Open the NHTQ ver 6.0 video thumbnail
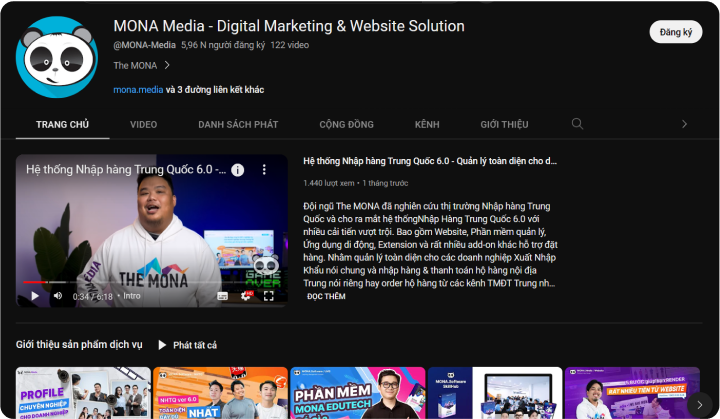720x419 pixels. pyautogui.click(x=220, y=392)
